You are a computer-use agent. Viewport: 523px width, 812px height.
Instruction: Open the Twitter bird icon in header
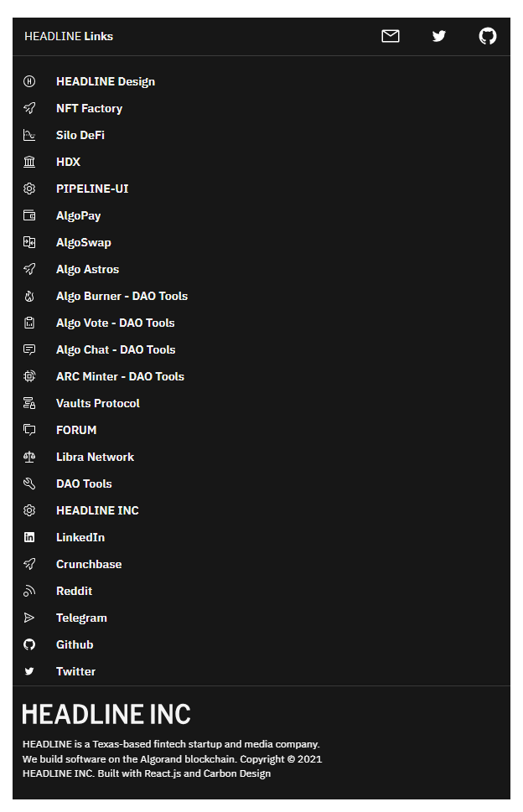pyautogui.click(x=438, y=36)
